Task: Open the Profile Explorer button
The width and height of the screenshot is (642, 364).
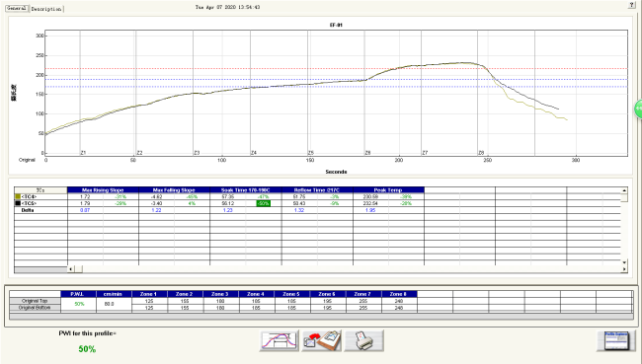Action: click(615, 340)
